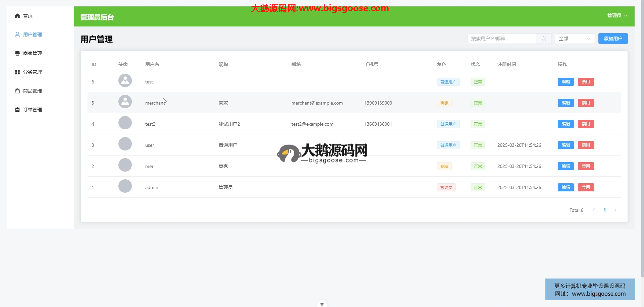Click the home icon in sidebar
The height and width of the screenshot is (307, 644).
17,16
